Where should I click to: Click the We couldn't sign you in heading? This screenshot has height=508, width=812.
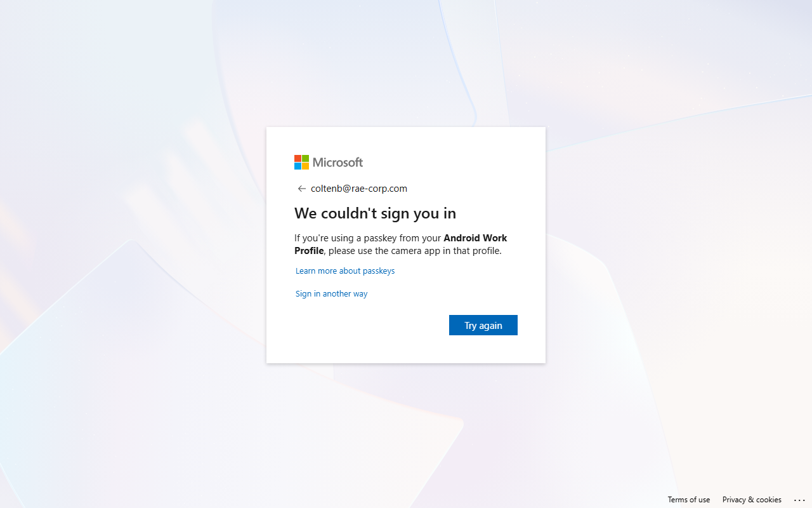pyautogui.click(x=375, y=213)
